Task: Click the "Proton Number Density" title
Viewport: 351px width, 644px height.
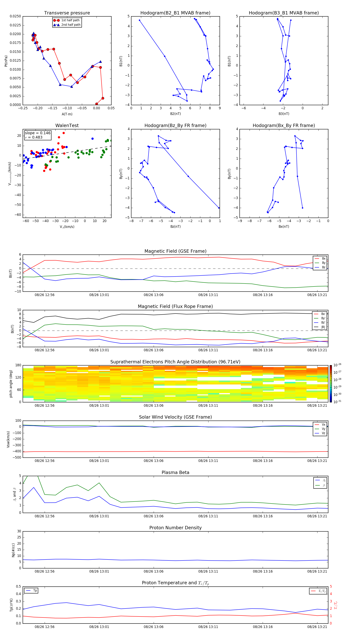Action: point(175,528)
